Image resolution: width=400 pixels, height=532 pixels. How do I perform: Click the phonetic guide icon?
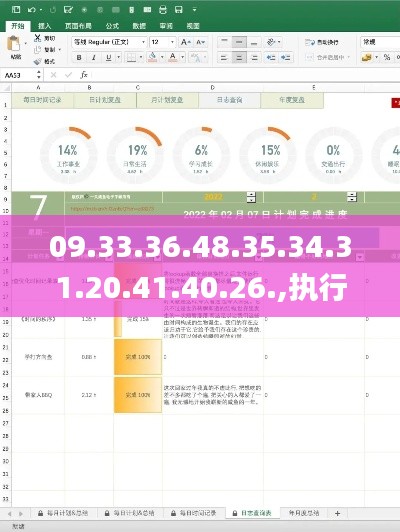[x=196, y=57]
